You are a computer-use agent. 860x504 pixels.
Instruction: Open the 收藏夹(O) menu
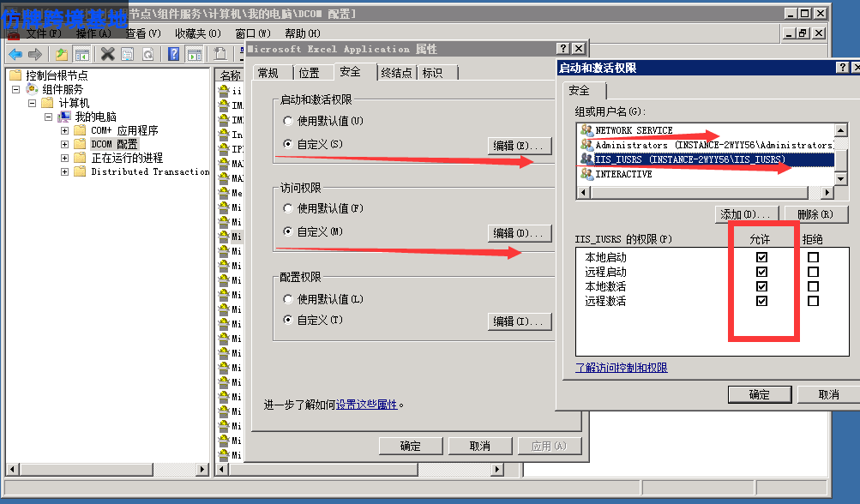pyautogui.click(x=198, y=33)
